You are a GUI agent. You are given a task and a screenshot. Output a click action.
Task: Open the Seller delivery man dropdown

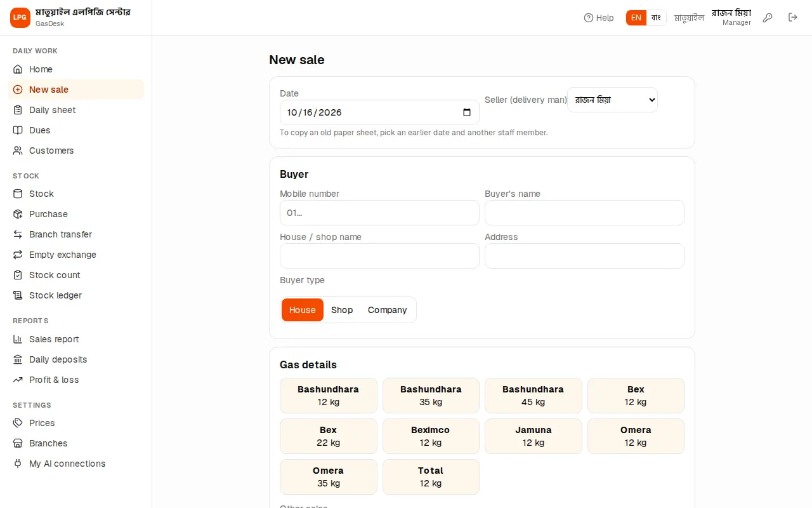click(x=612, y=100)
